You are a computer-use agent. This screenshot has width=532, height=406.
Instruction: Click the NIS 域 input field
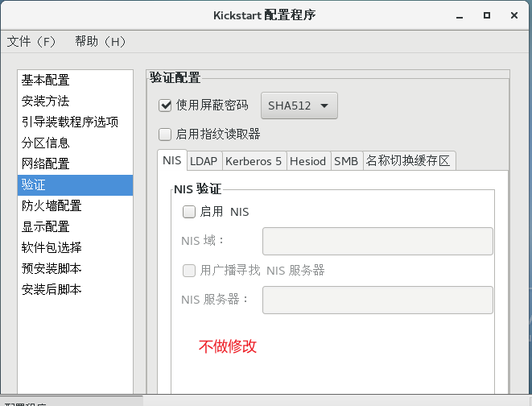[377, 242]
